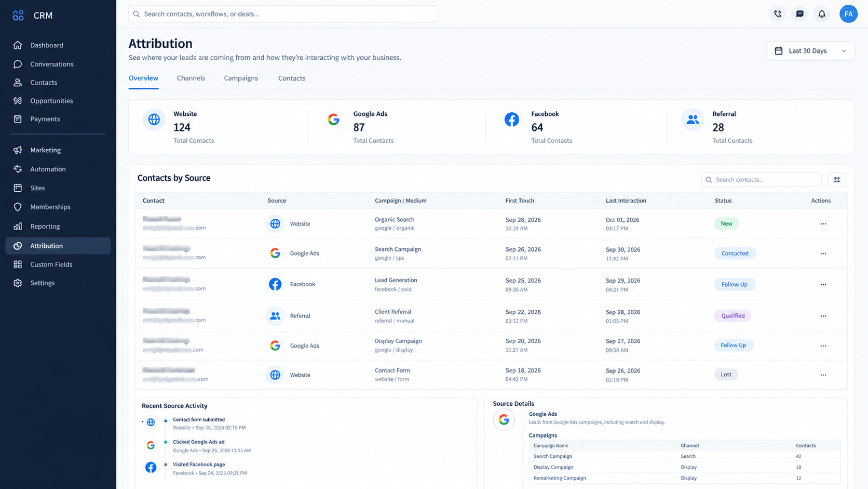
Task: Expand the Last 30 Days date dropdown
Action: tap(810, 51)
